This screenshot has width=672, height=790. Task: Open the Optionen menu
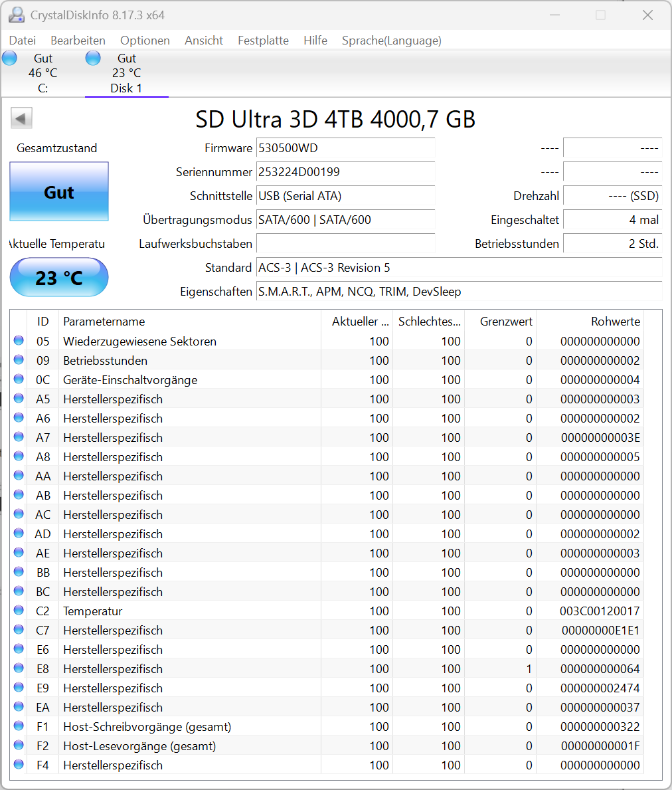145,41
